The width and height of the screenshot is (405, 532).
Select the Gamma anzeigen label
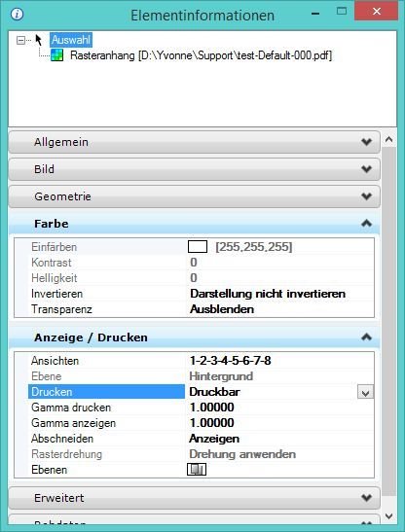tap(73, 423)
